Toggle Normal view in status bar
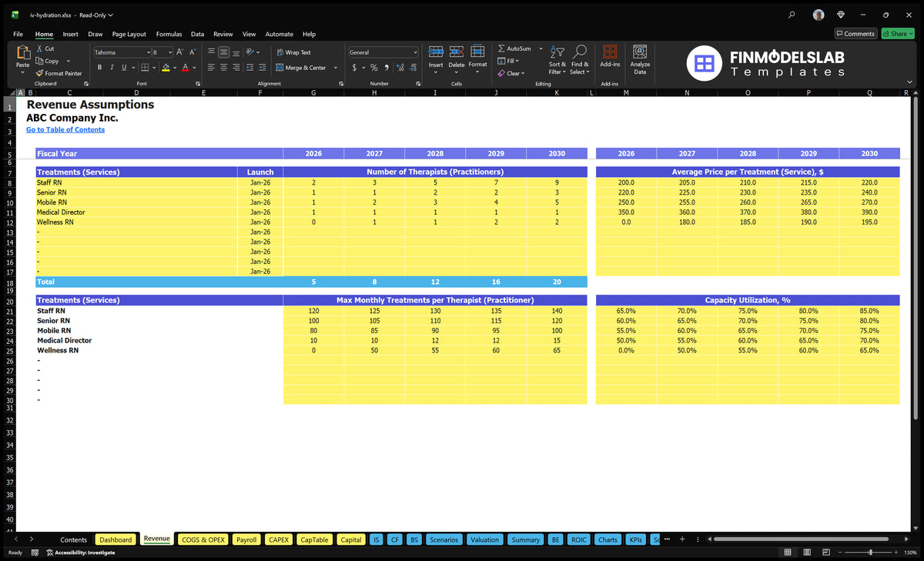 pos(788,553)
